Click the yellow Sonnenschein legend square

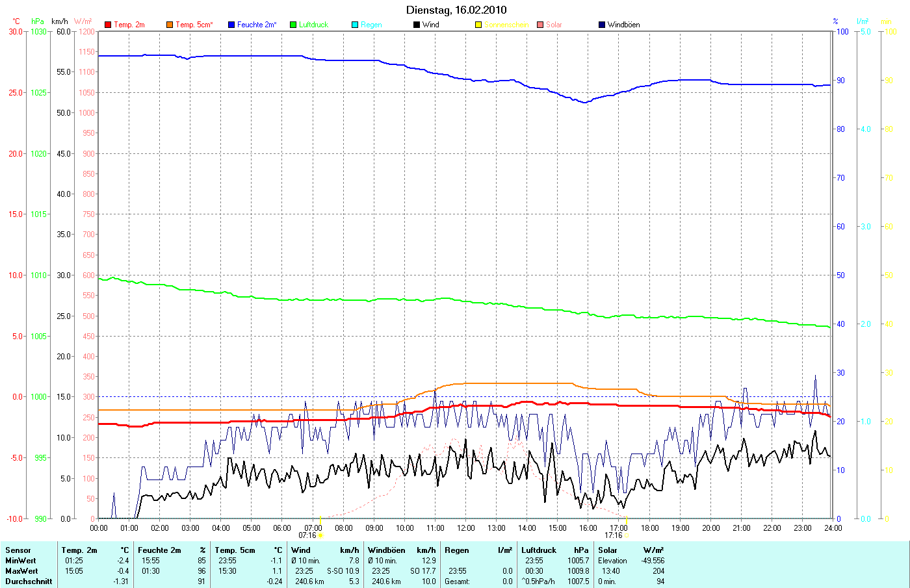point(478,25)
